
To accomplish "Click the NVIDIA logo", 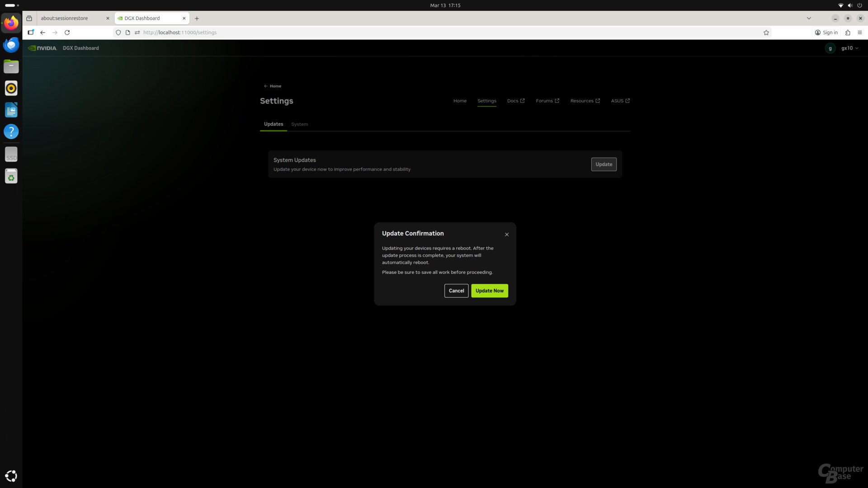I will (42, 48).
